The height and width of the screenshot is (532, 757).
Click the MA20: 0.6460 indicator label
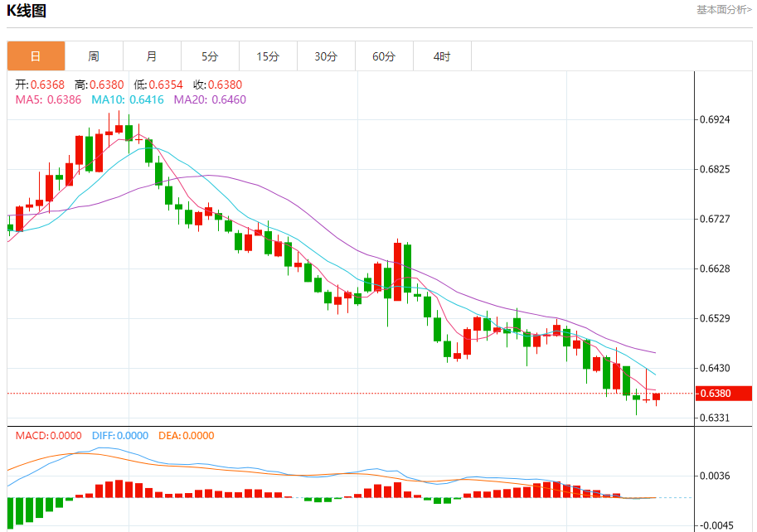click(x=210, y=99)
